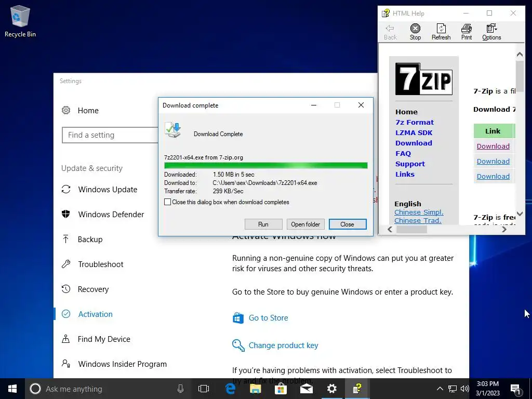Open Microsoft Store from taskbar

[281, 389]
